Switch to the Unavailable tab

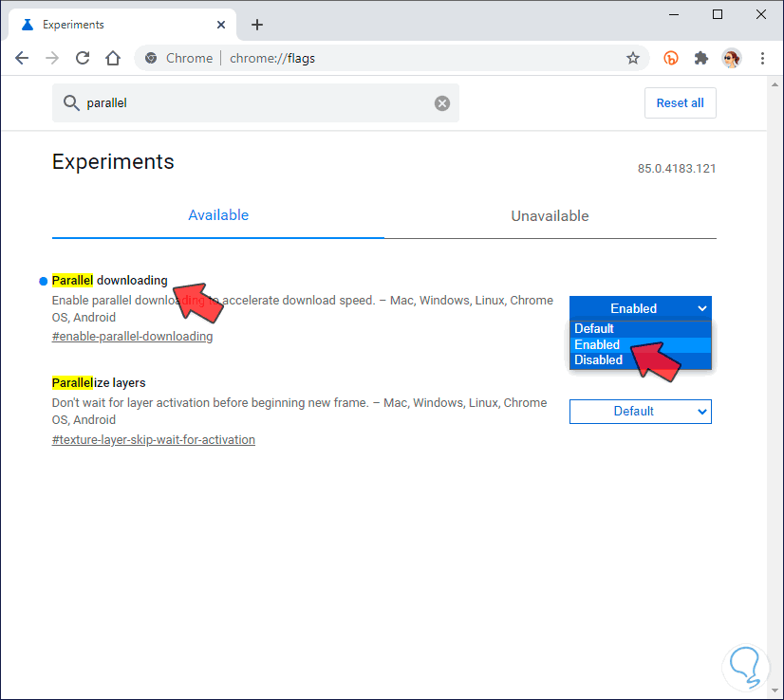click(x=550, y=216)
